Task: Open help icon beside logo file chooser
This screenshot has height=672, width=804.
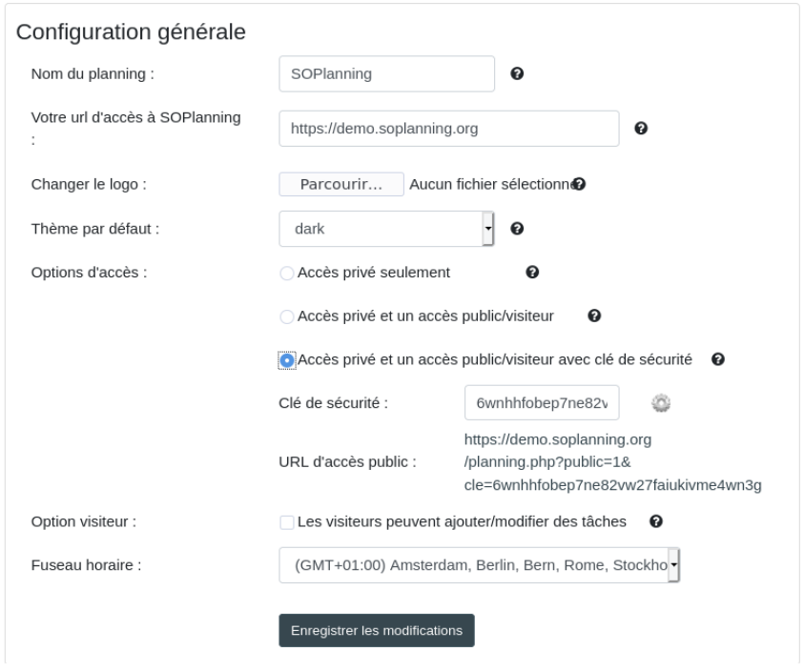Action: [580, 184]
